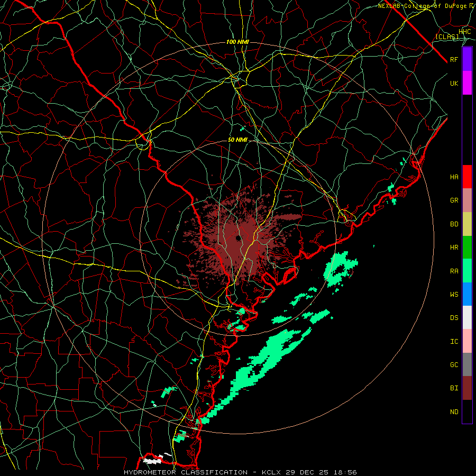Click the DS white legend swatch
The width and height of the screenshot is (476, 476).
467,317
